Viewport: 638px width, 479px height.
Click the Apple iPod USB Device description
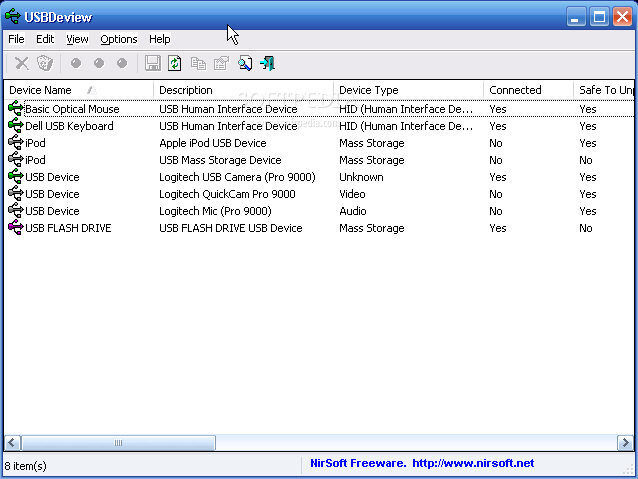pos(213,143)
